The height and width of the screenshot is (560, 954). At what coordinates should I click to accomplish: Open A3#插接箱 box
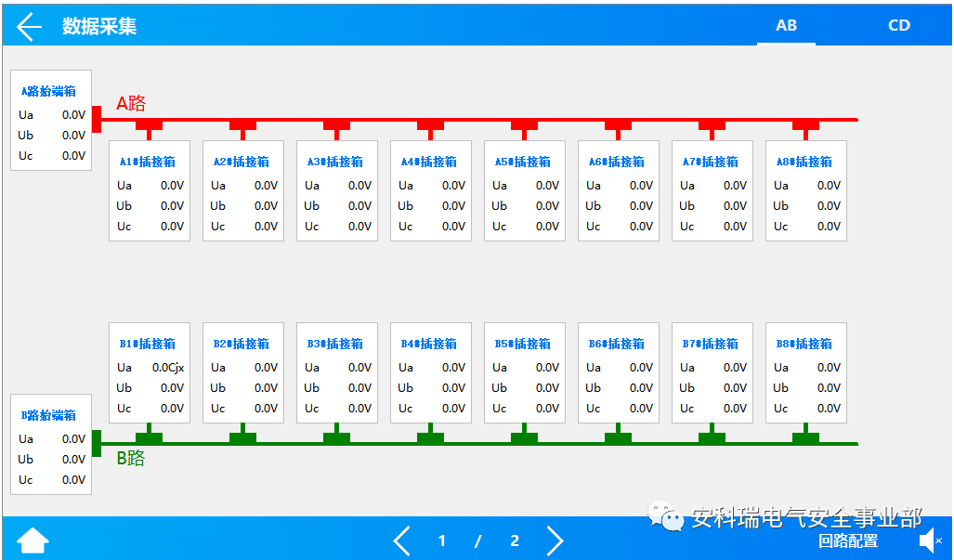point(337,191)
